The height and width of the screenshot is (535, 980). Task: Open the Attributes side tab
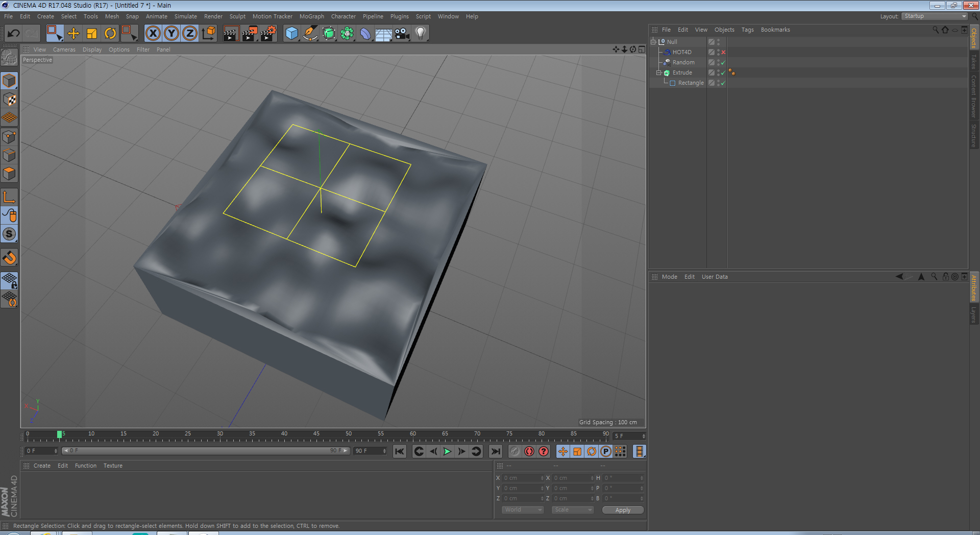[x=974, y=288]
